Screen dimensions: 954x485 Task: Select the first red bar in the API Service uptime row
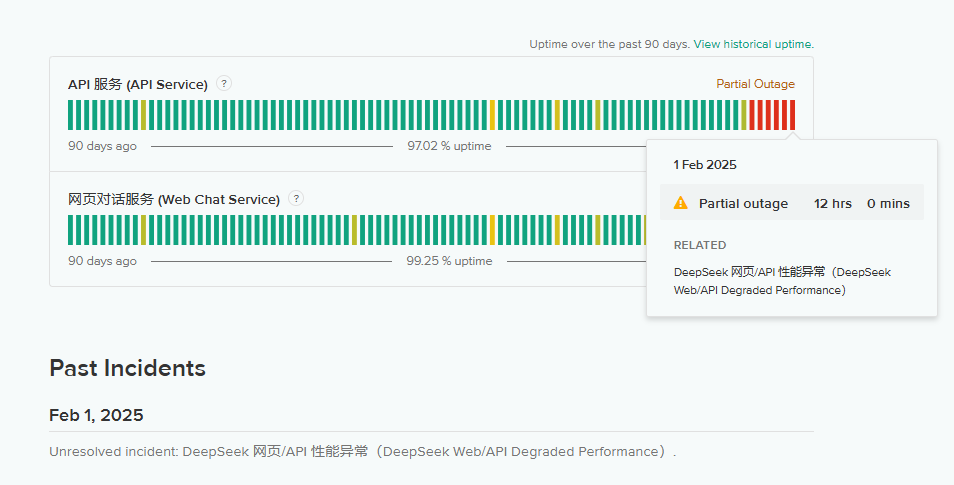tap(752, 115)
